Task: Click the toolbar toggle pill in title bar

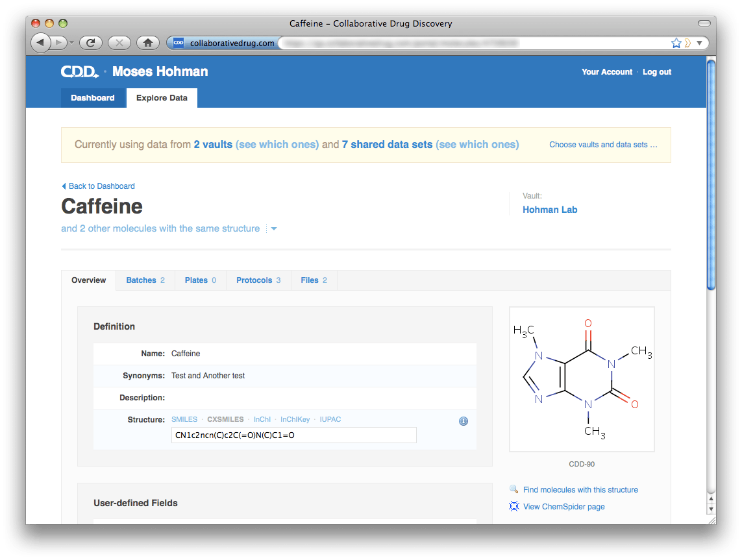Action: tap(704, 23)
